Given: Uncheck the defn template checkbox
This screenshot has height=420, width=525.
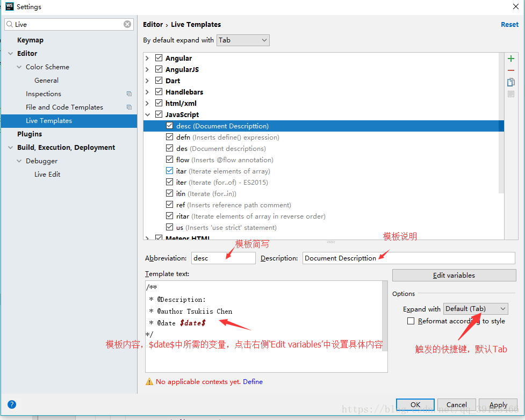Looking at the screenshot, I should [x=169, y=137].
